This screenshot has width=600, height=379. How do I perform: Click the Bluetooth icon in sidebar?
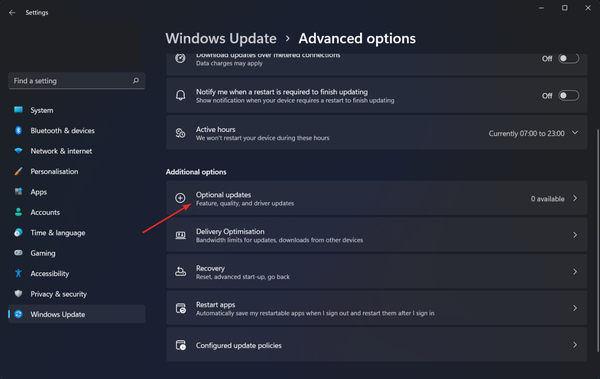(x=18, y=130)
